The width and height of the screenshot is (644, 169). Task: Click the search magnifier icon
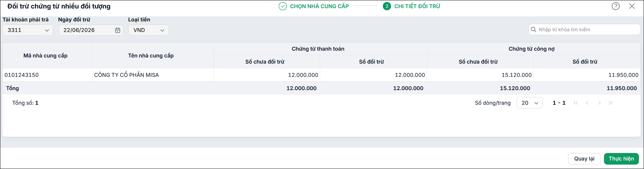pyautogui.click(x=533, y=30)
